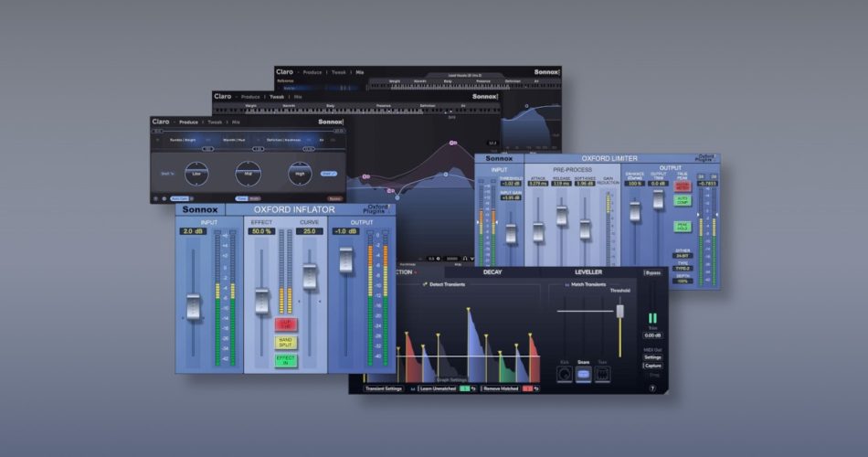Click the Inflator Curve 25.0 value field
868x457 pixels.
coord(310,231)
